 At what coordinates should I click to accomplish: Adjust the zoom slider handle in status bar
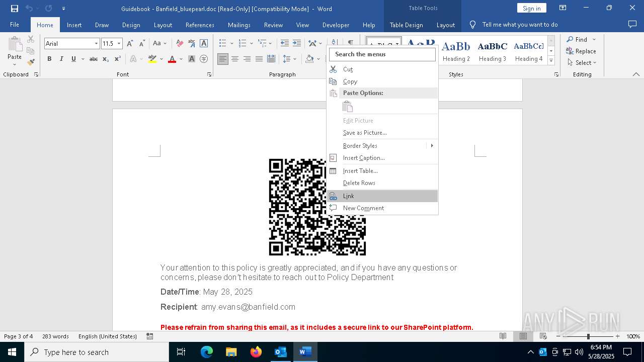coord(588,336)
